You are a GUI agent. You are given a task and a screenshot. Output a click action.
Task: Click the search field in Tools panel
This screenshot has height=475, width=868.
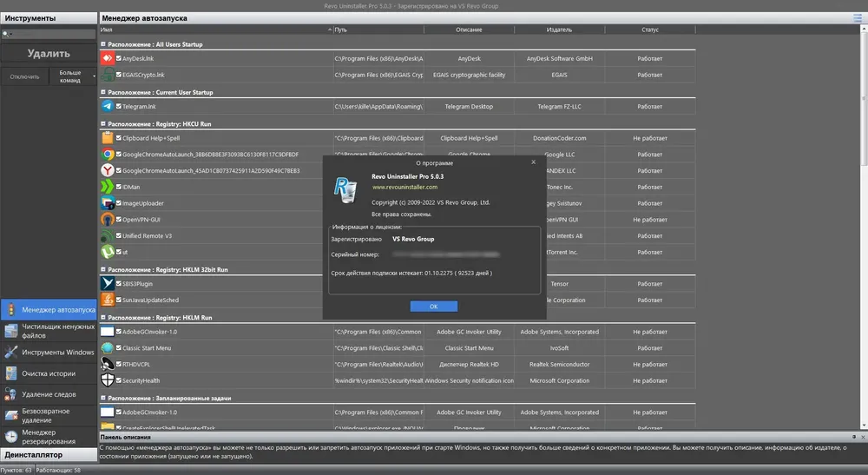click(x=49, y=35)
